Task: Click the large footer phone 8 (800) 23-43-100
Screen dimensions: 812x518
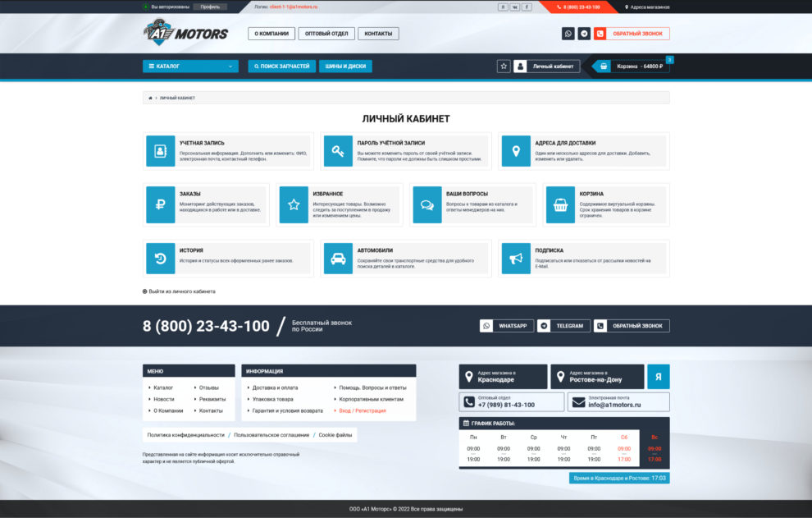Action: [x=206, y=326]
